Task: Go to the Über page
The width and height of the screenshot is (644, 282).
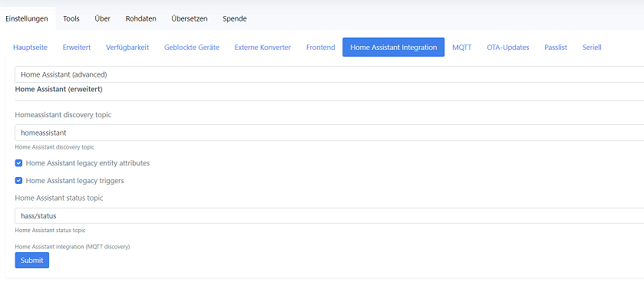Action: click(x=102, y=18)
